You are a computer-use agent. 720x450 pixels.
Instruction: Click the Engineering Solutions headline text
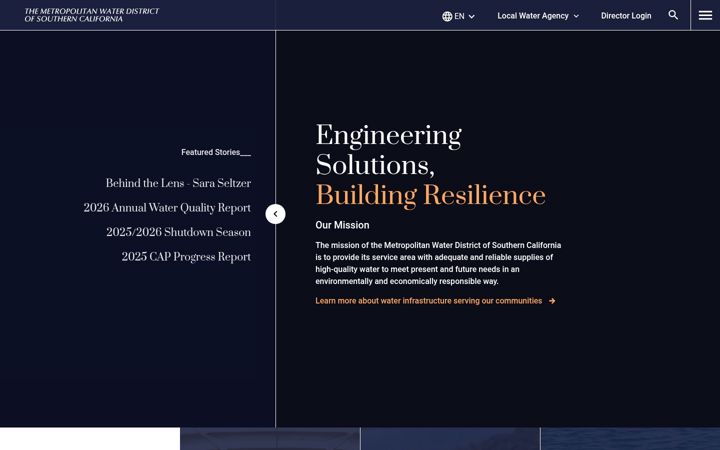tap(388, 150)
